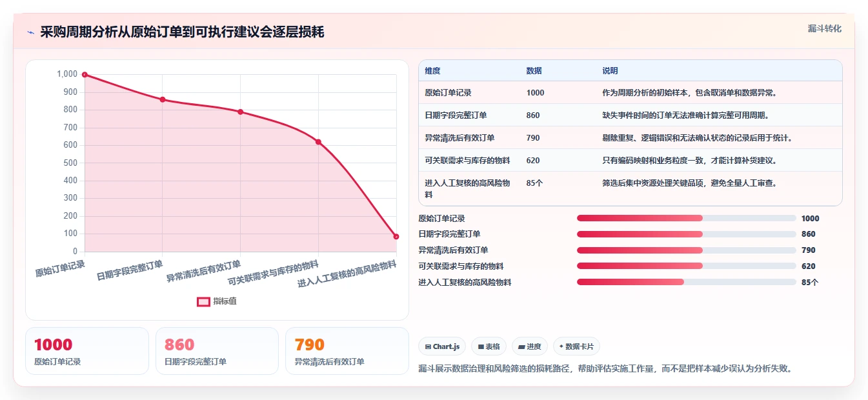The height and width of the screenshot is (400, 868).
Task: Click the 数据卡片 tag chip
Action: [x=576, y=346]
